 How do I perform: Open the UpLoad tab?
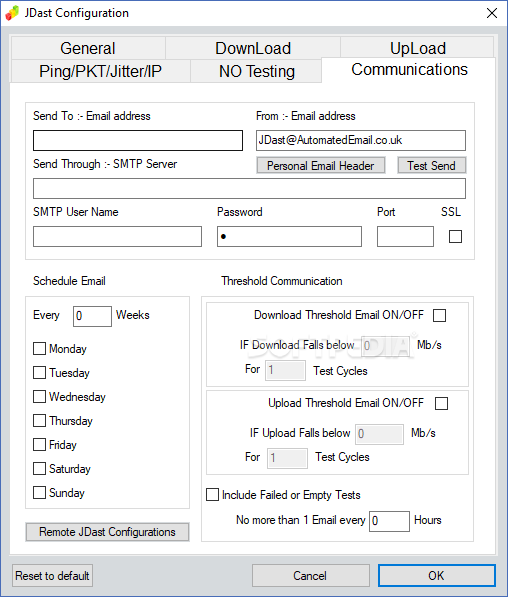pyautogui.click(x=417, y=48)
